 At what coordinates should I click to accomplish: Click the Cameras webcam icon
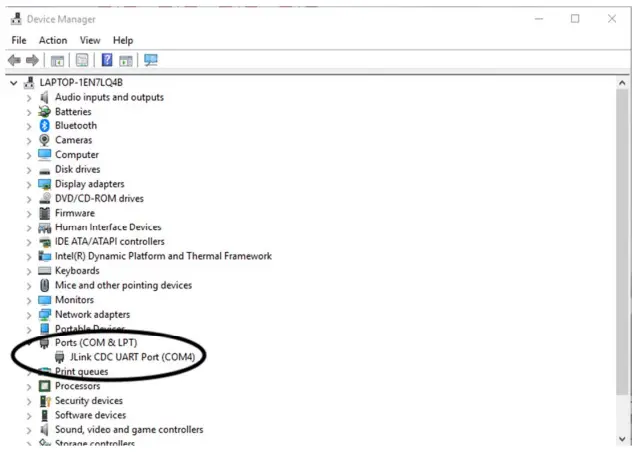coord(44,140)
